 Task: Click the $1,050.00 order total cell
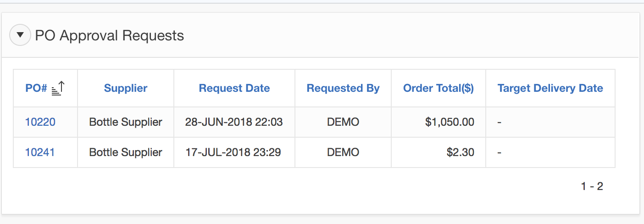click(x=450, y=122)
